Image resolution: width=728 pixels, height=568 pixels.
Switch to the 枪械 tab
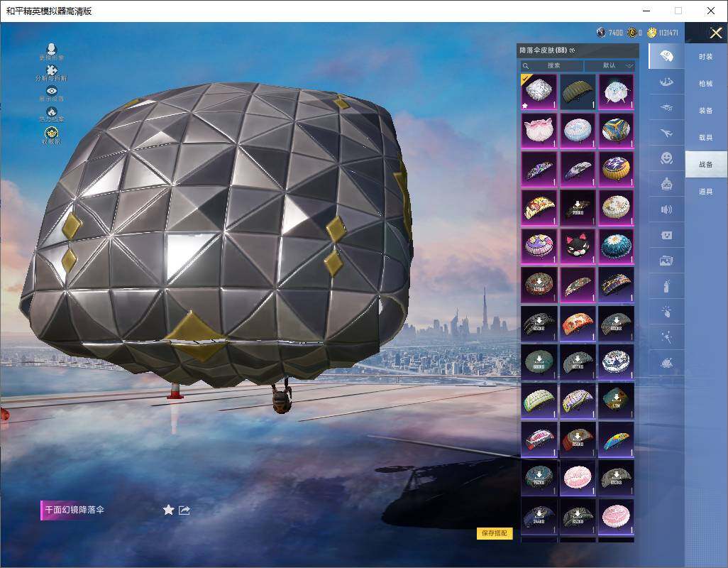[706, 84]
